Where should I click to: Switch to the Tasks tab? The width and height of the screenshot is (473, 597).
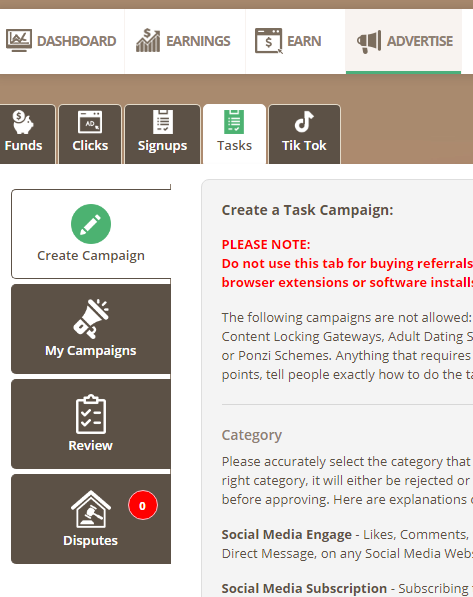point(234,134)
